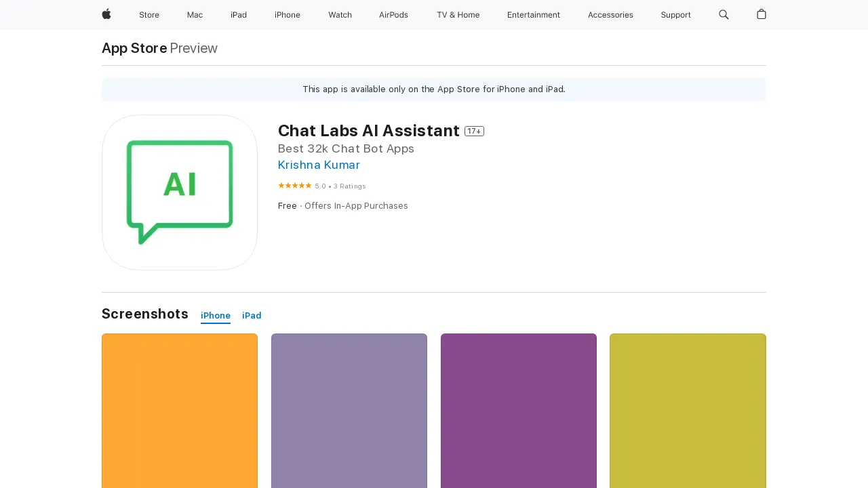View the orange screenshot thumbnail
868x488 pixels.
tap(179, 410)
